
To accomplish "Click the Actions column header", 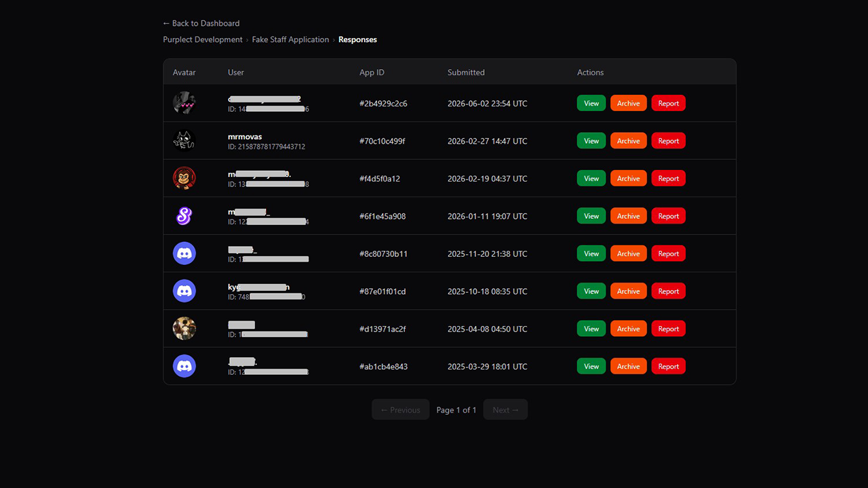I will pyautogui.click(x=590, y=73).
